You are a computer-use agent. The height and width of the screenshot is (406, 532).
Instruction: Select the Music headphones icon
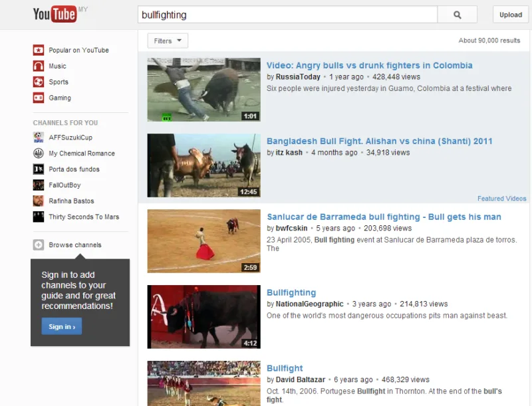39,66
